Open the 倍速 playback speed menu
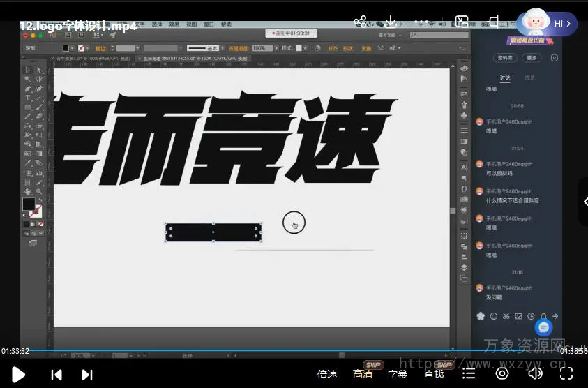 point(327,374)
